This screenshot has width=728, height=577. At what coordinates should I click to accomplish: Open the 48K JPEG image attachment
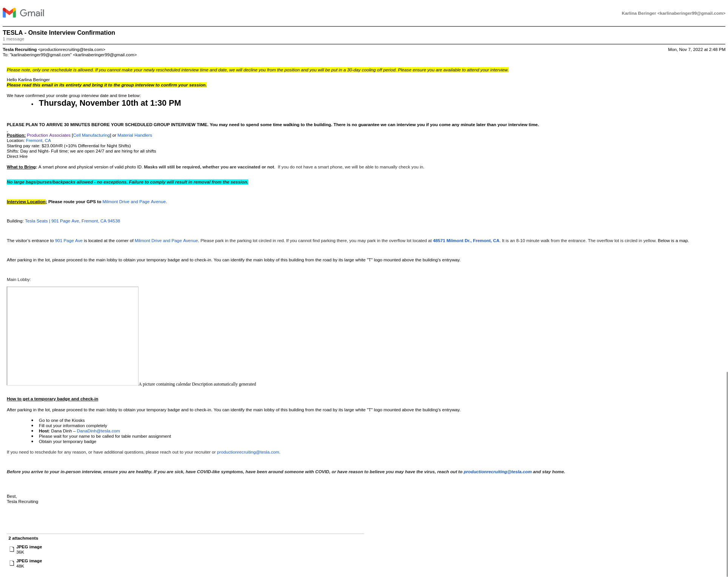[29, 561]
